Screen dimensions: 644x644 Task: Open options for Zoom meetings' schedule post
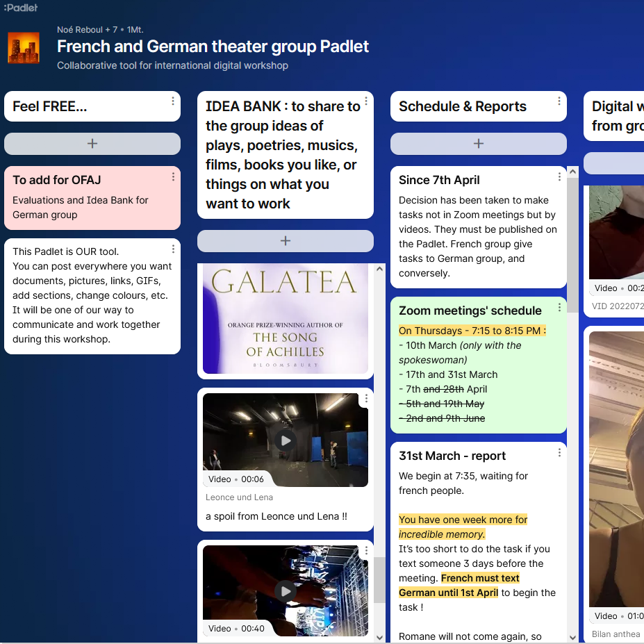(559, 307)
